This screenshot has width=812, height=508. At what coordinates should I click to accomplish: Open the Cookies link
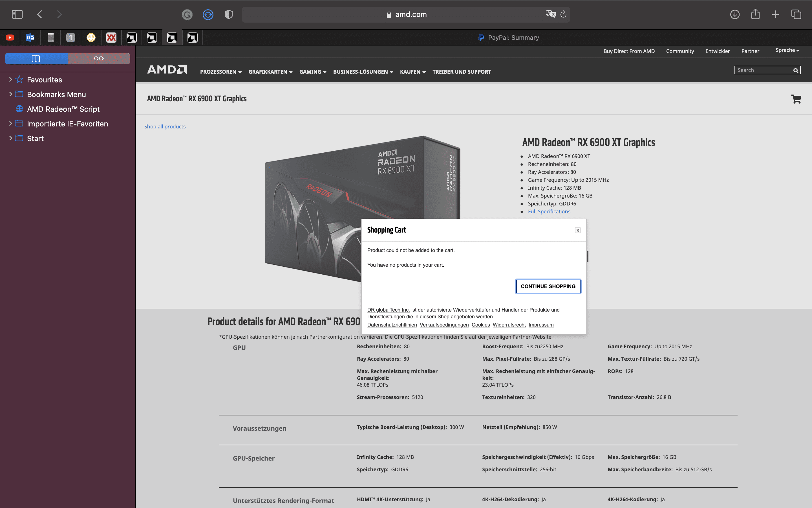pos(480,325)
